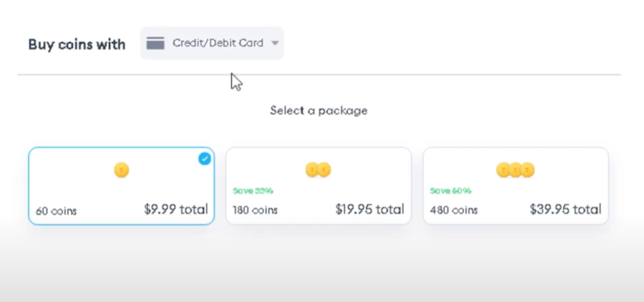Image resolution: width=644 pixels, height=302 pixels.
Task: Click the triple coin icon on 480 coins package
Action: (x=515, y=170)
